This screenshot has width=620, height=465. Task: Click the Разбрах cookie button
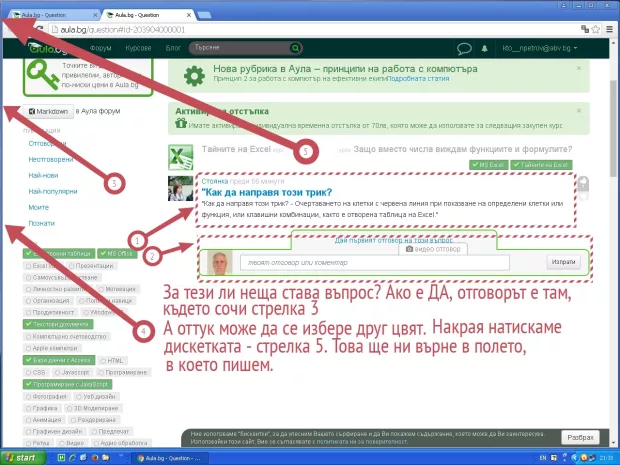[x=580, y=438]
